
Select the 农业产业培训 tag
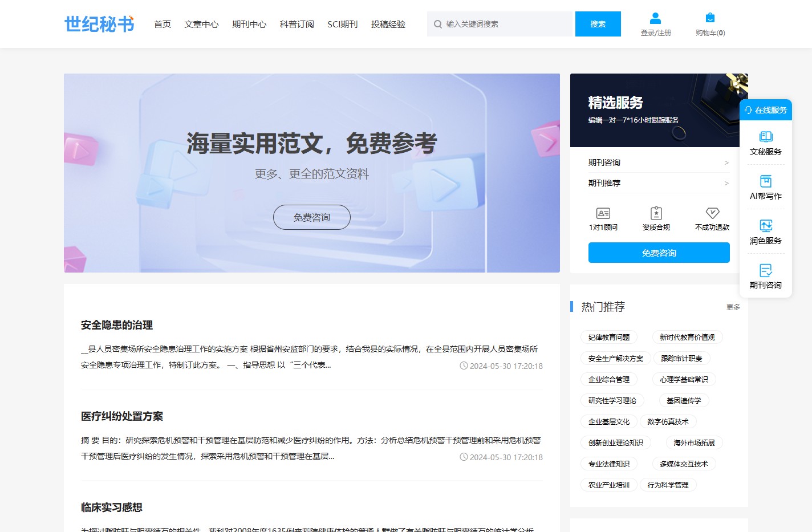pyautogui.click(x=609, y=485)
